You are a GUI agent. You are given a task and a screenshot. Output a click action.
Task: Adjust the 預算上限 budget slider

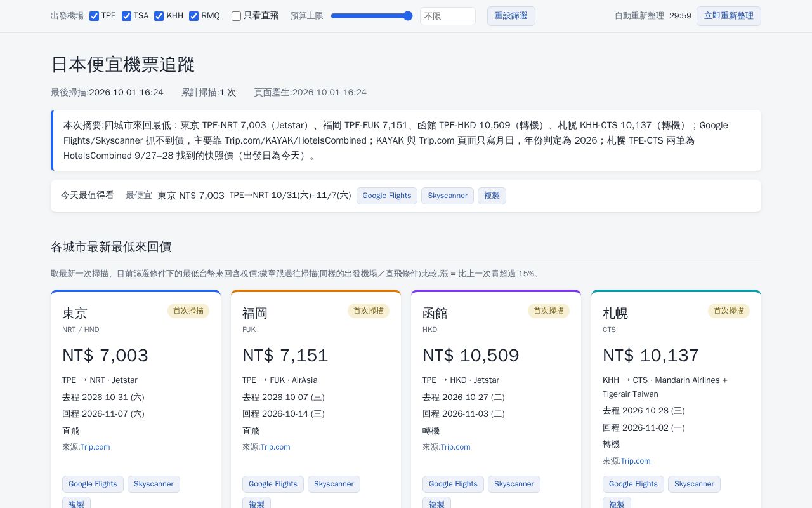372,16
